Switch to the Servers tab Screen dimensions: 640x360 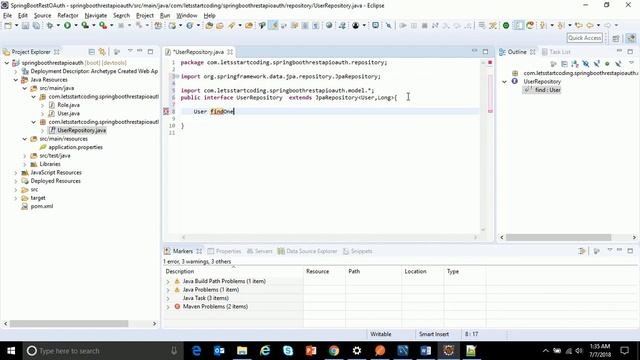260,251
